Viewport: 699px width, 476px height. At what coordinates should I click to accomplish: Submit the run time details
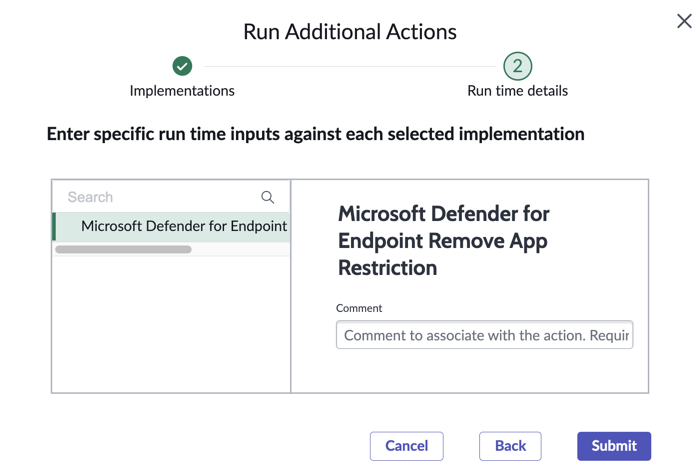[x=614, y=446]
